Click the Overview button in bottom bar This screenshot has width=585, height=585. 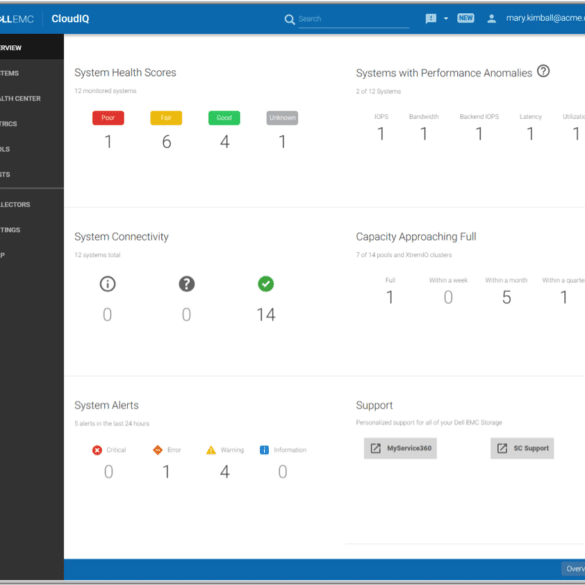point(573,569)
